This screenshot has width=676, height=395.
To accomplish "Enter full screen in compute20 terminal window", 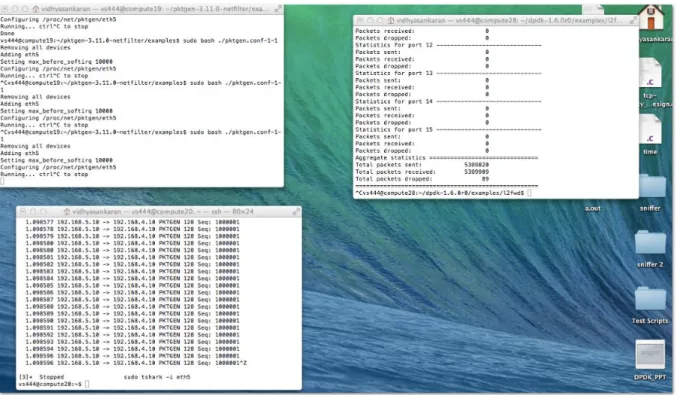I will point(296,212).
